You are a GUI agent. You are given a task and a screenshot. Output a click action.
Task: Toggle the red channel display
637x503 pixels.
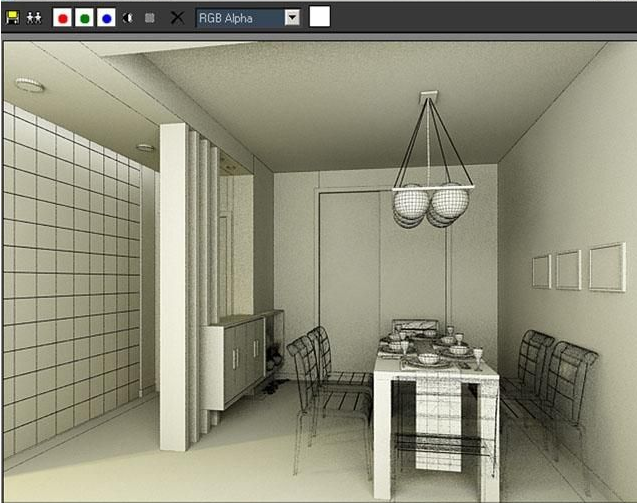(x=62, y=18)
